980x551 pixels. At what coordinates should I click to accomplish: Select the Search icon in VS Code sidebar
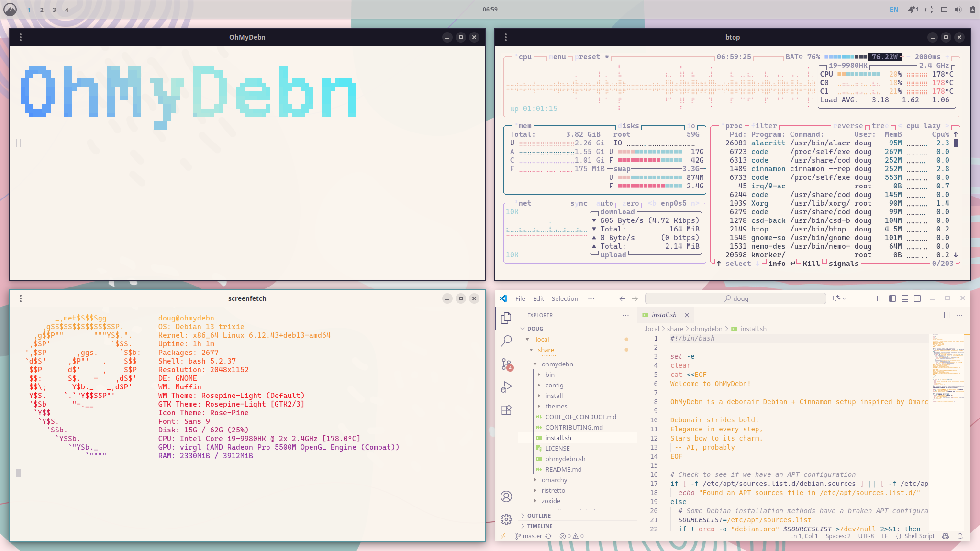(507, 341)
